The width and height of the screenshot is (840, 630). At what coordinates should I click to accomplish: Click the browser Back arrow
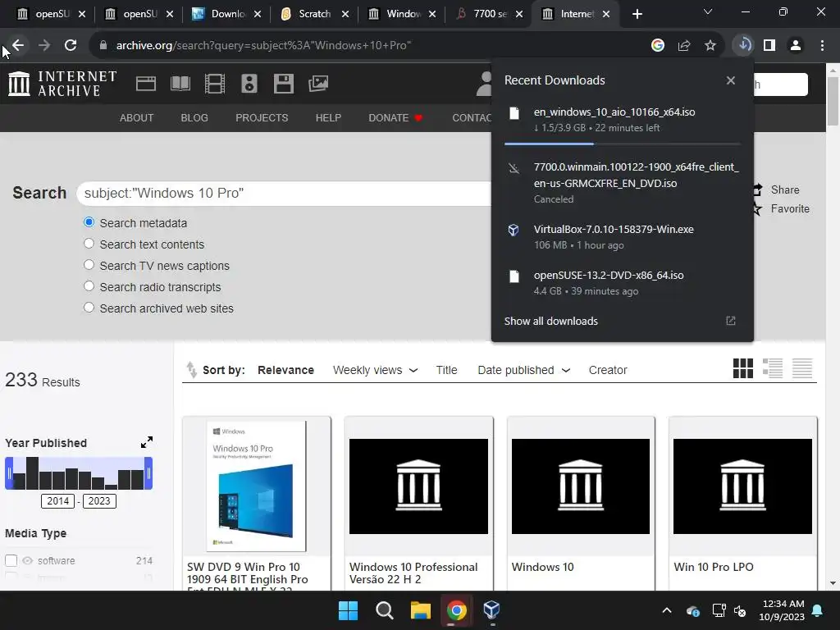18,46
